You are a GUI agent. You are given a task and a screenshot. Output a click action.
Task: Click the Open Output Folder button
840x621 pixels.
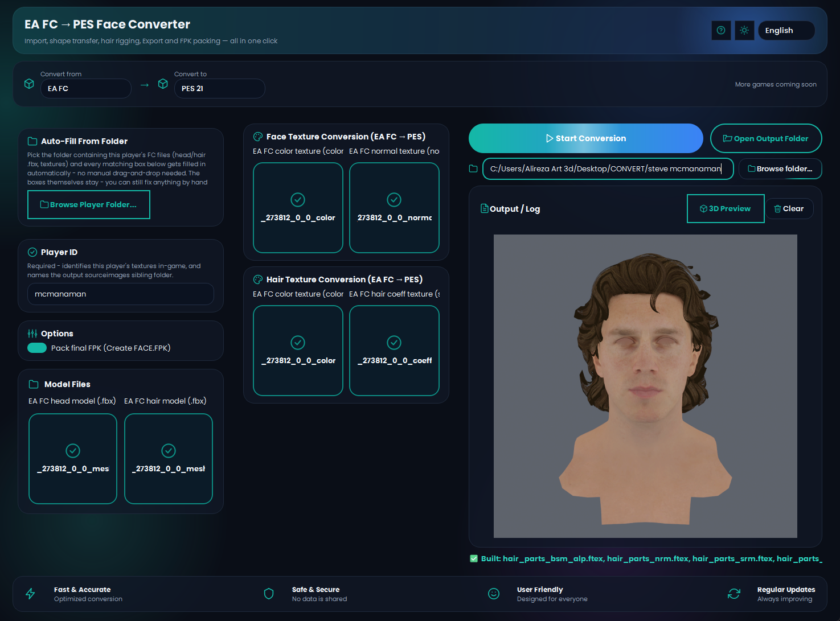(766, 138)
